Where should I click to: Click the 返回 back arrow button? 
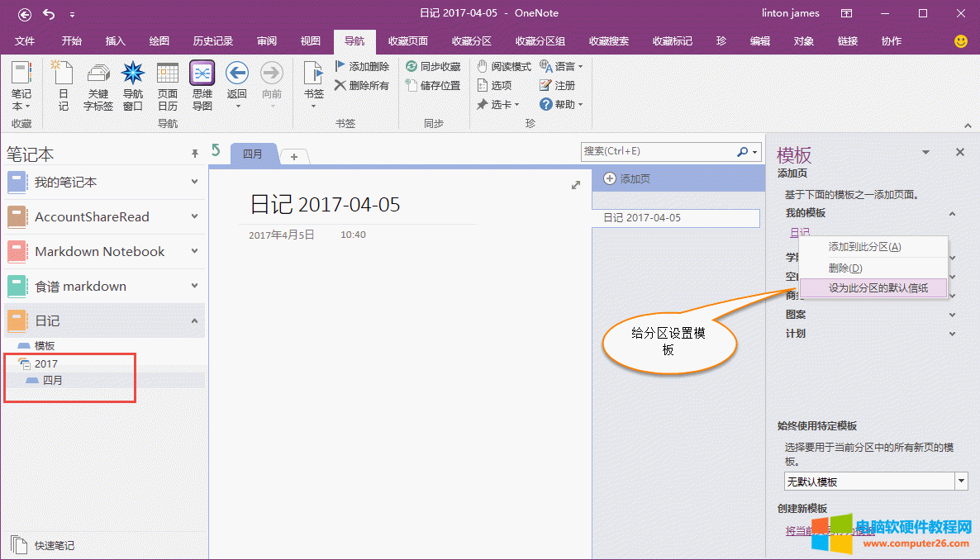click(237, 74)
